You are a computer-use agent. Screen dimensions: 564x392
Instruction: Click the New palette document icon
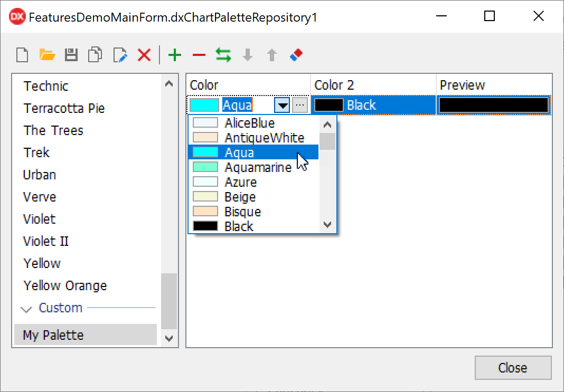tap(22, 55)
